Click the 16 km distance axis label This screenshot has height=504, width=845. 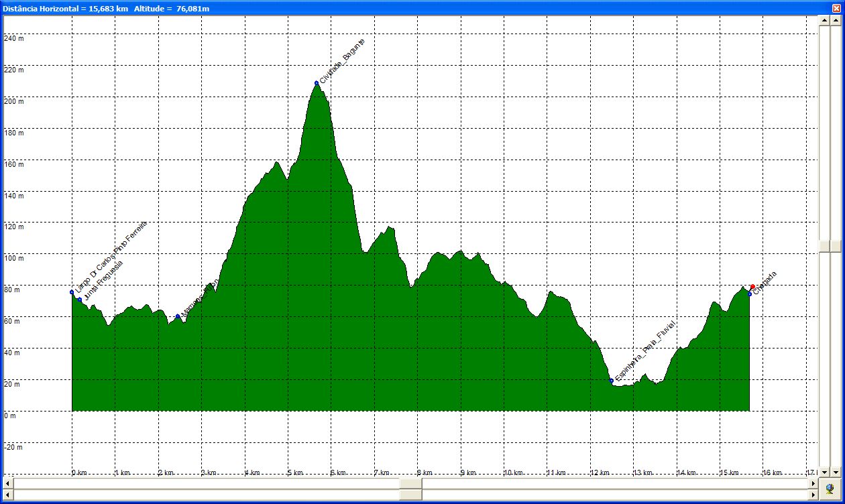tap(774, 472)
